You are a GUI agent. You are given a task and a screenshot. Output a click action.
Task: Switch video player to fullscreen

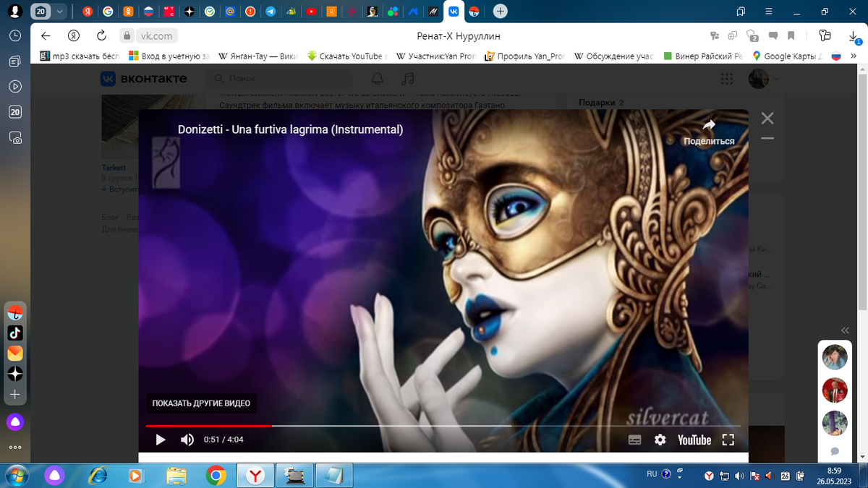coord(728,440)
